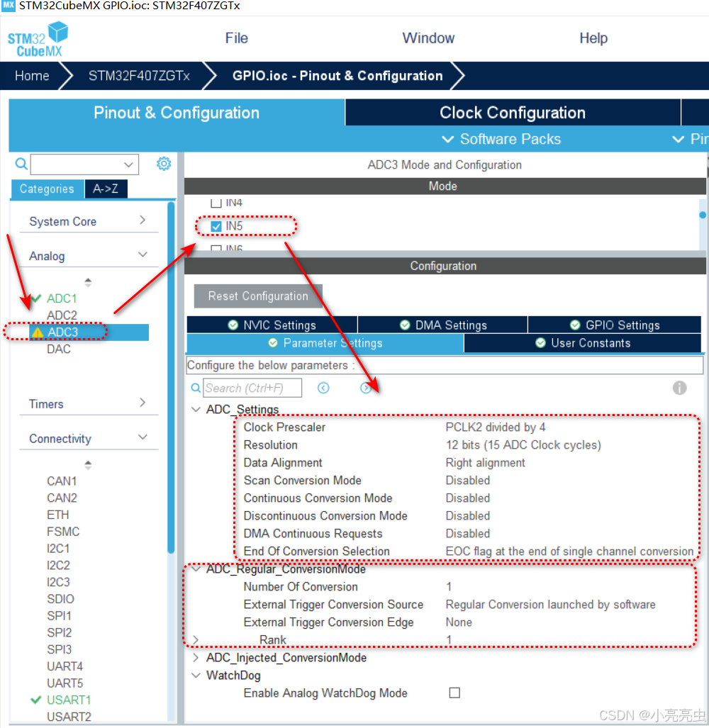Viewport: 709px width, 728px height.
Task: Click the green check icon beside ADC1
Action: (36, 298)
